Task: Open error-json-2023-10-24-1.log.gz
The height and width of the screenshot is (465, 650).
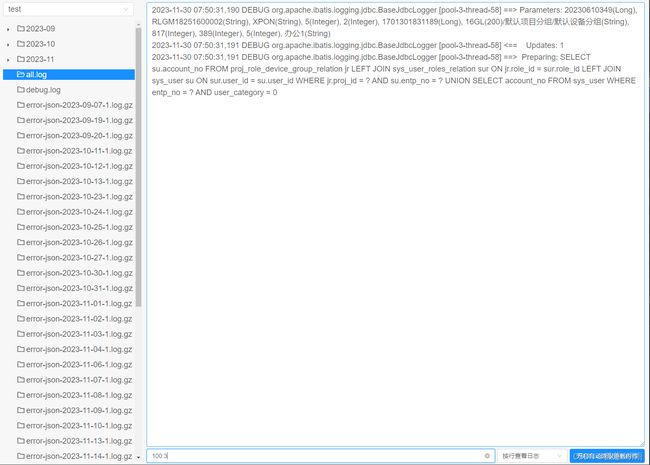Action: [x=79, y=212]
